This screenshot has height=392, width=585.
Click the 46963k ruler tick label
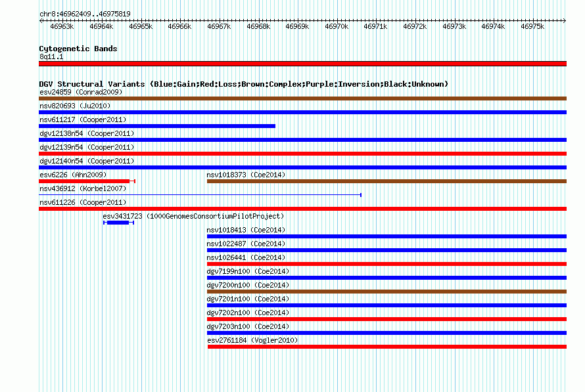pyautogui.click(x=62, y=26)
